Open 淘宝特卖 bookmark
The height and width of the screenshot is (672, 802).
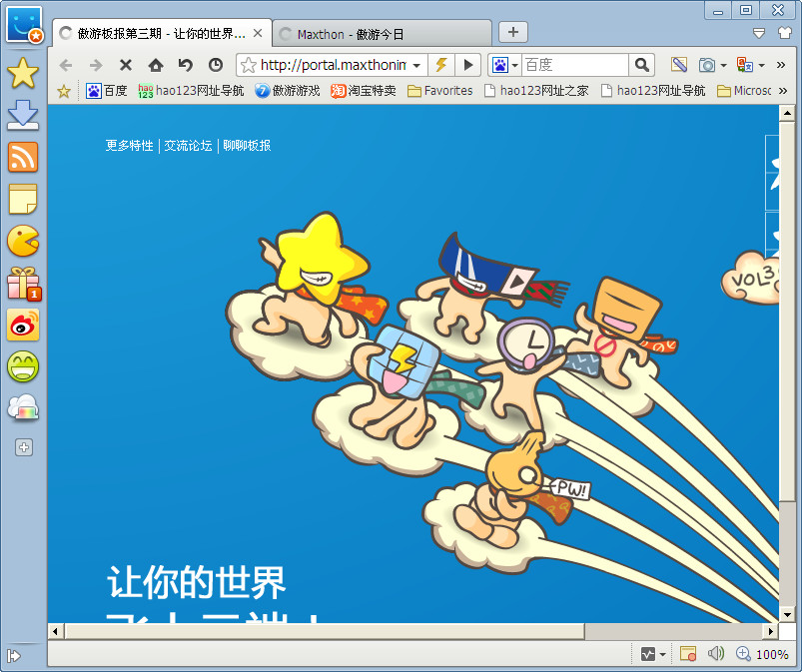(x=364, y=91)
